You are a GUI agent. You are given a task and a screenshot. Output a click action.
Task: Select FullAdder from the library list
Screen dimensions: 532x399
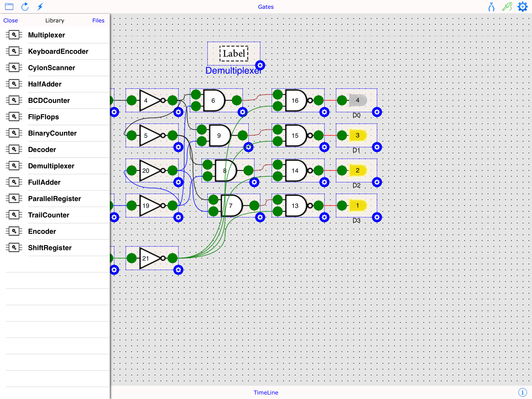(x=55, y=182)
